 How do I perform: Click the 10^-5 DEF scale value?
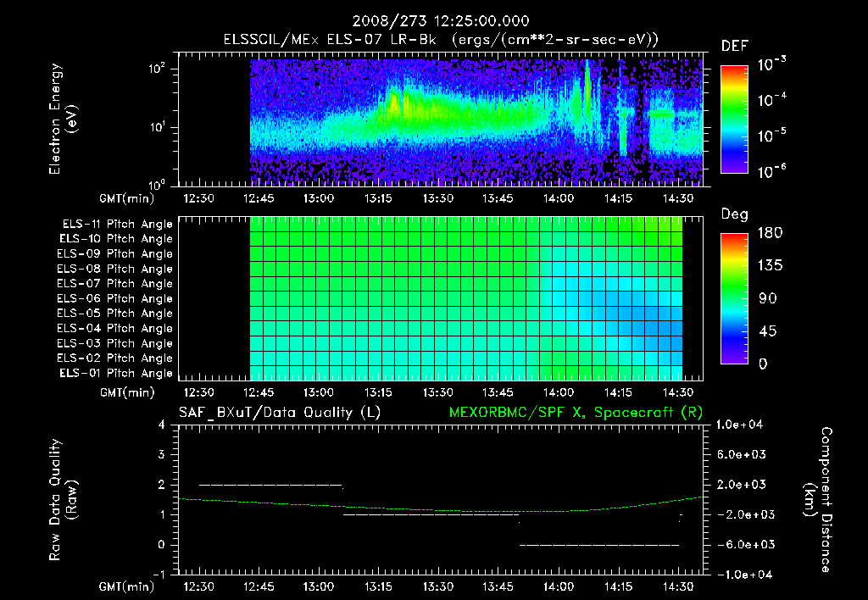771,136
